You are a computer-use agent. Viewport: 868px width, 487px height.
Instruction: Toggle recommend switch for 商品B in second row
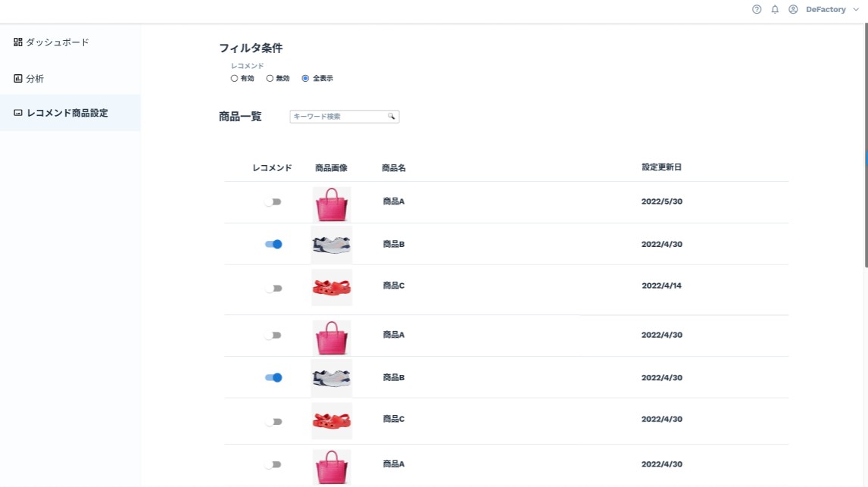(273, 244)
